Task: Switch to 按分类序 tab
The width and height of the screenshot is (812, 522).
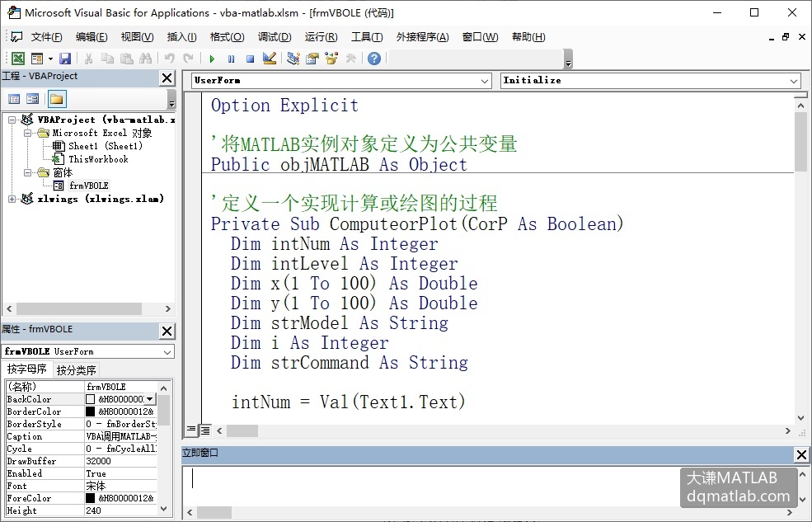Action: [76, 370]
